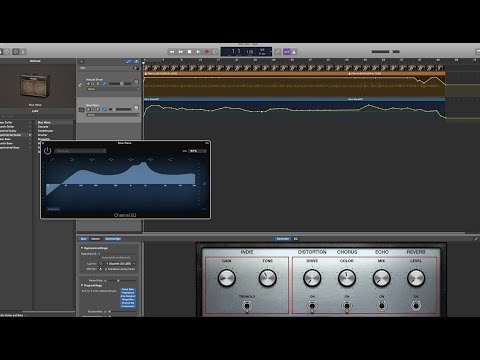The height and width of the screenshot is (360, 480).
Task: Solo the Blue Blaze guitar track
Action: pyautogui.click(x=93, y=109)
